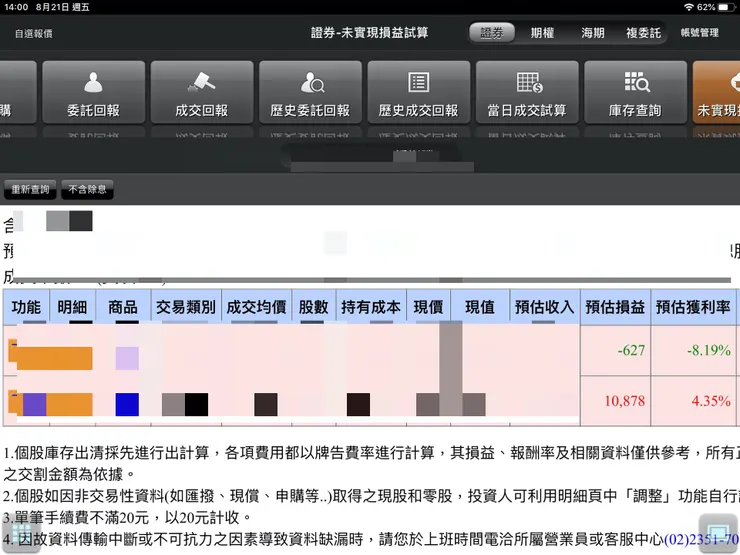Sort by 成交均價 column header
This screenshot has height=555, width=740.
[256, 307]
